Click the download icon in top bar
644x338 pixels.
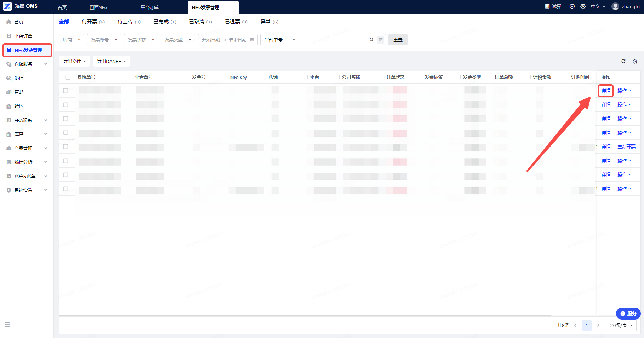572,6
